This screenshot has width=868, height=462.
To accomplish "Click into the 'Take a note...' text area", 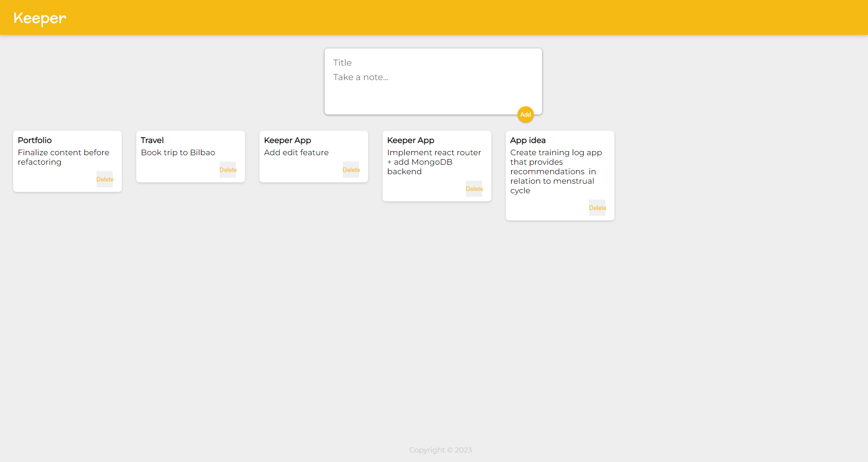I will coord(432,86).
